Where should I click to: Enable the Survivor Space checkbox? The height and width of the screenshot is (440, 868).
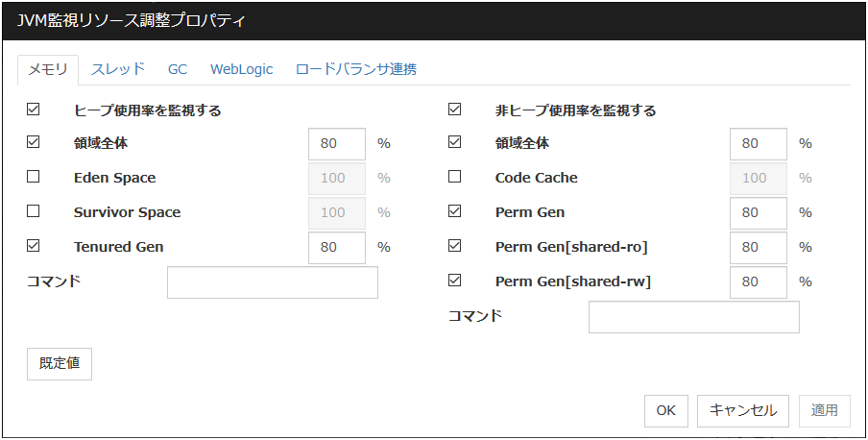pos(34,211)
